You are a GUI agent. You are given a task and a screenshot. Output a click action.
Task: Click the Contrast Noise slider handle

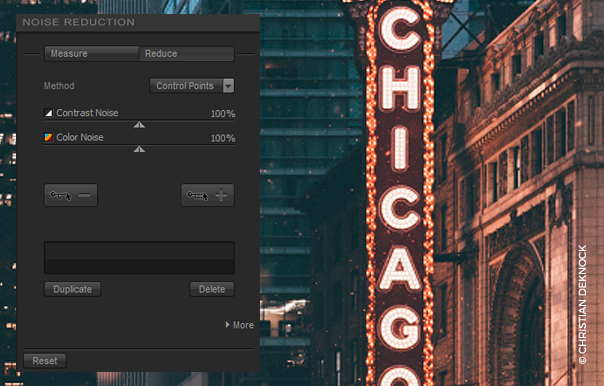[139, 125]
